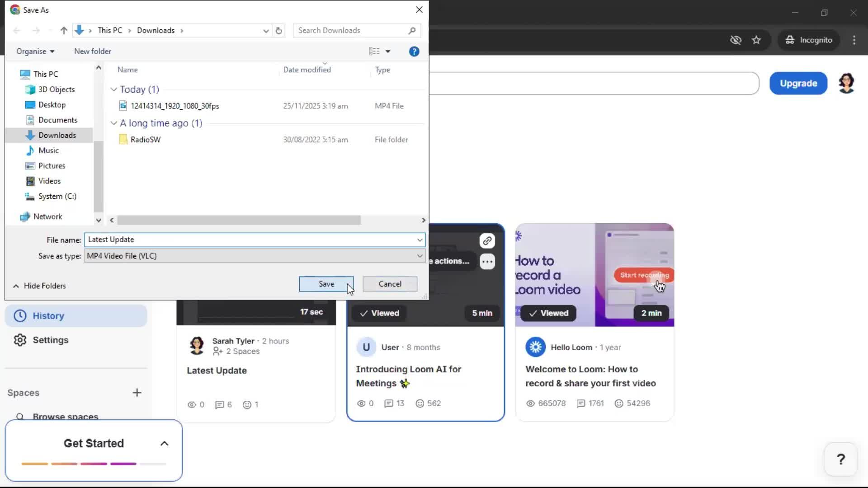Click inside the File name field
The width and height of the screenshot is (868, 488).
coord(253,239)
